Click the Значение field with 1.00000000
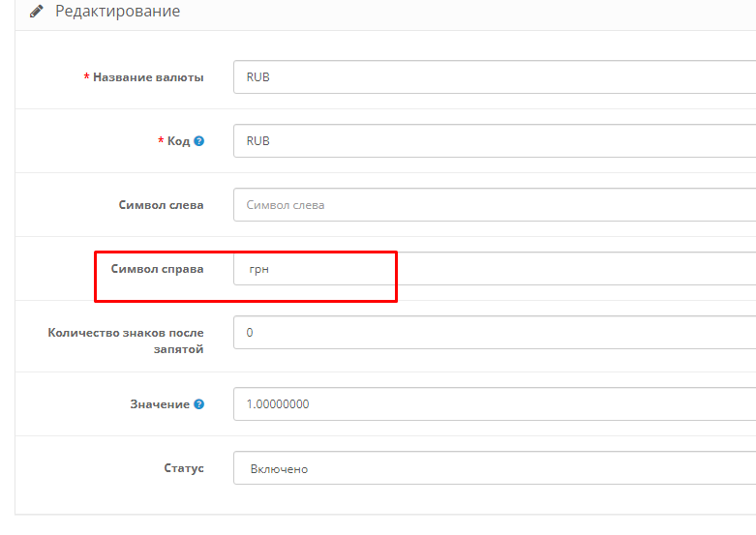The width and height of the screenshot is (756, 535). click(x=494, y=404)
